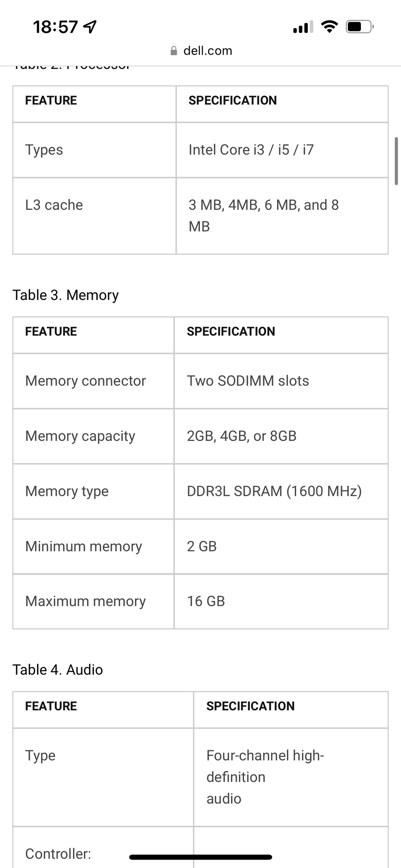Select the 'Table 3. Memory' heading

pyautogui.click(x=66, y=295)
